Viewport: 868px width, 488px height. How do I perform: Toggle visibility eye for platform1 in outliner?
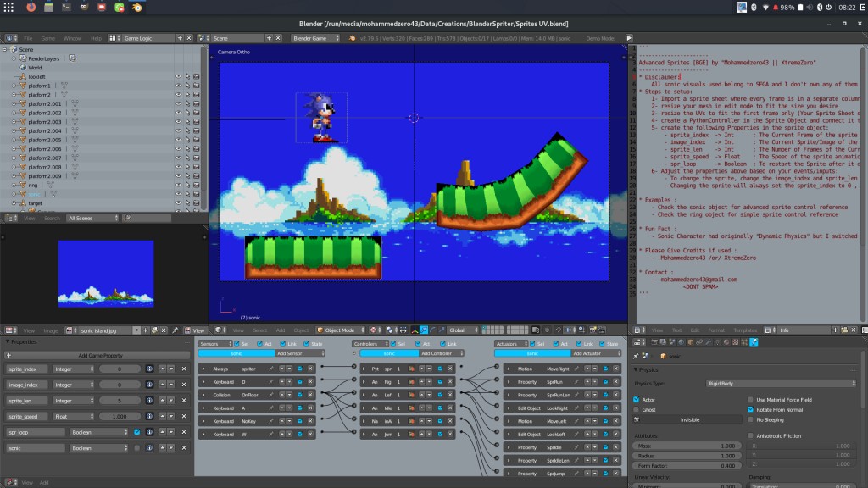[178, 86]
